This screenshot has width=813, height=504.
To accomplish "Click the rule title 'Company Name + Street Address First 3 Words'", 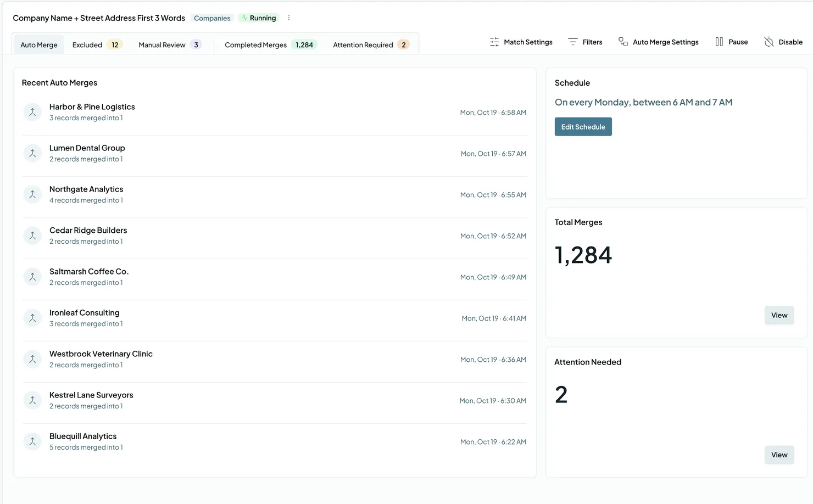I will click(99, 18).
